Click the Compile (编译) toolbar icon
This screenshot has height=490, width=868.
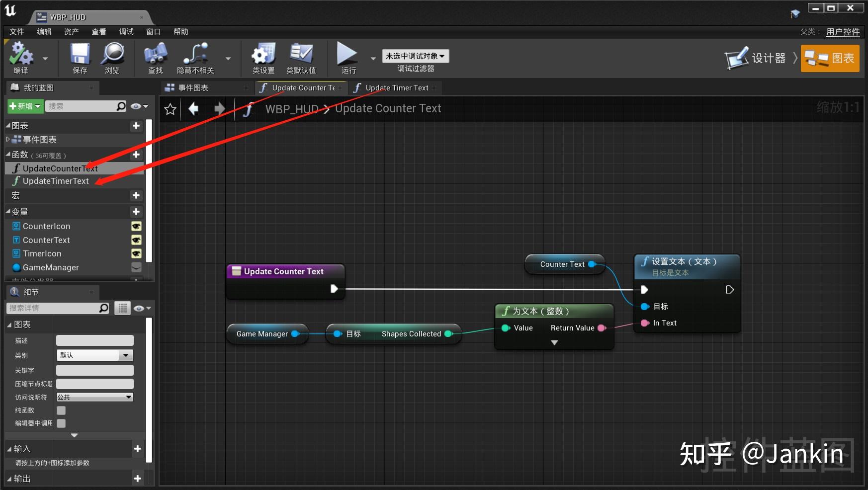coord(21,57)
